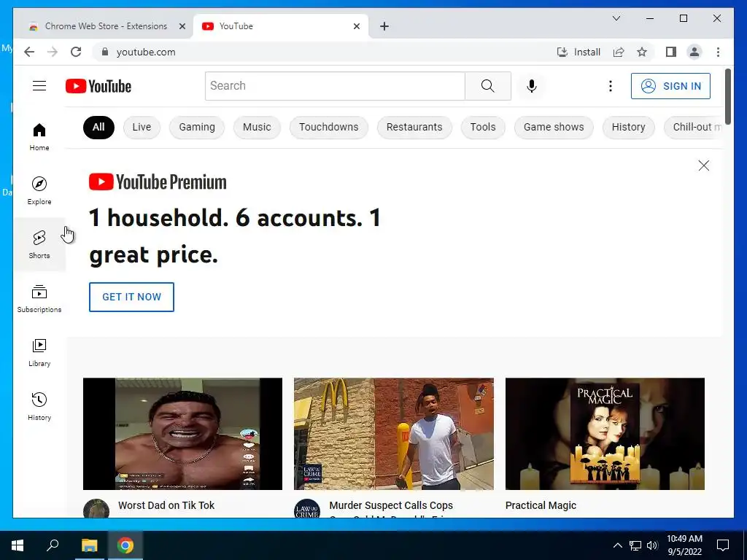The height and width of the screenshot is (560, 747).
Task: Select the All filter chip
Action: [x=98, y=127]
